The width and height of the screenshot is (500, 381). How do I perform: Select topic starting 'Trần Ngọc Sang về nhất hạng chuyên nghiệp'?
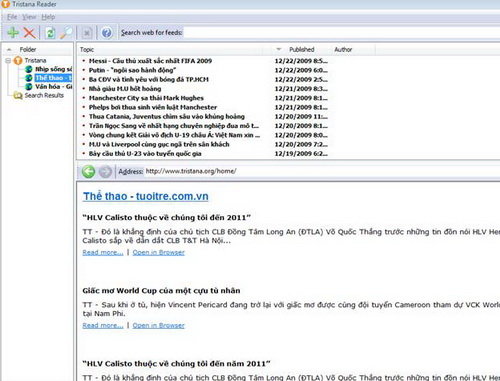174,126
